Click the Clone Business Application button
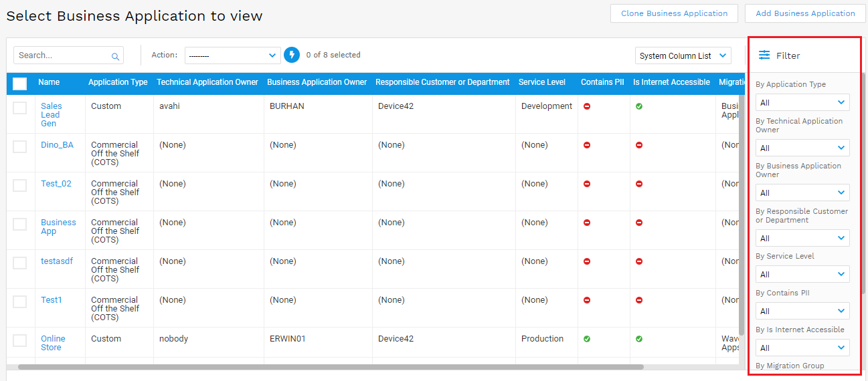The height and width of the screenshot is (381, 868). 674,13
